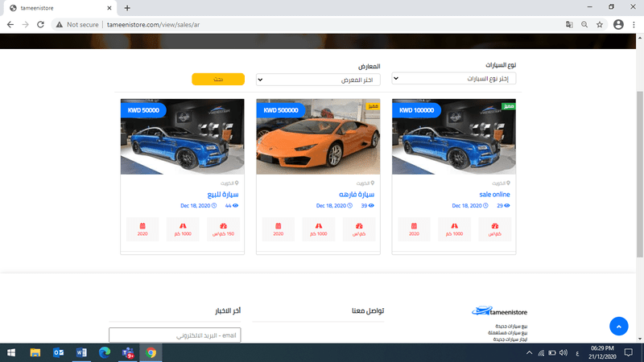Click the browser forward arrow
The width and height of the screenshot is (644, 362).
click(26, 25)
